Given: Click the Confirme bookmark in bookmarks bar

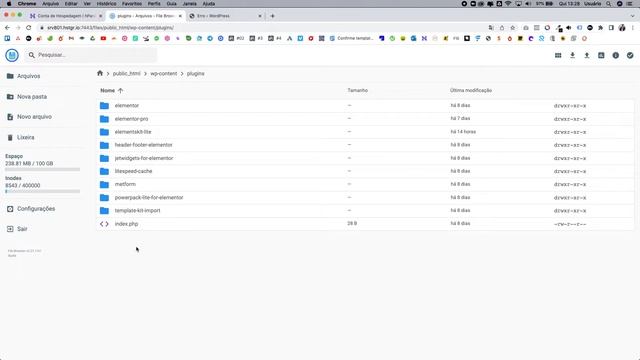Looking at the screenshot, I should (351, 38).
